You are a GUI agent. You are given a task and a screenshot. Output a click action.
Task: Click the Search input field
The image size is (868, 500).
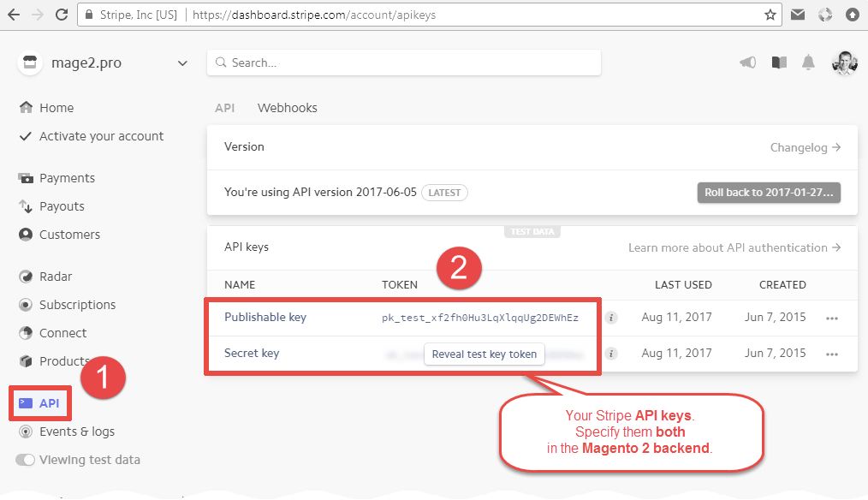pyautogui.click(x=404, y=62)
